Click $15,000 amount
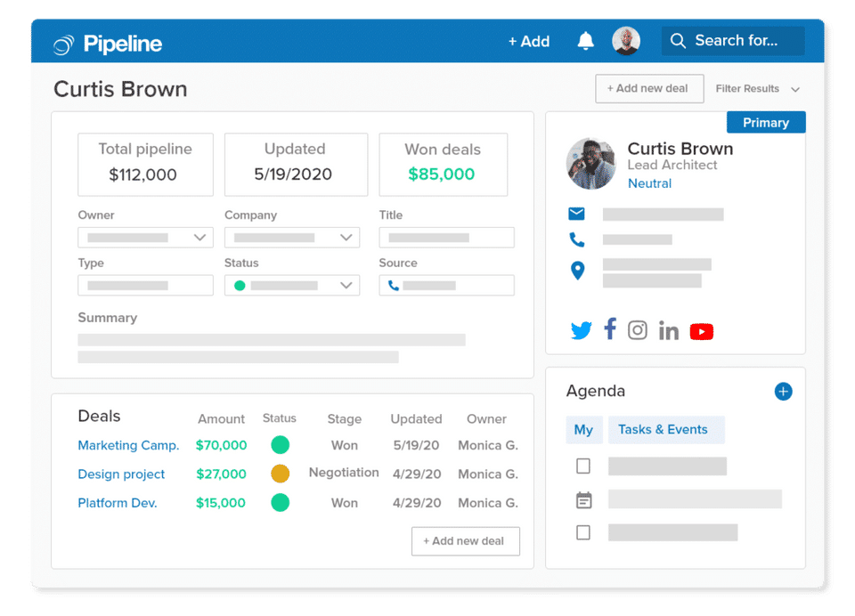 [x=220, y=503]
